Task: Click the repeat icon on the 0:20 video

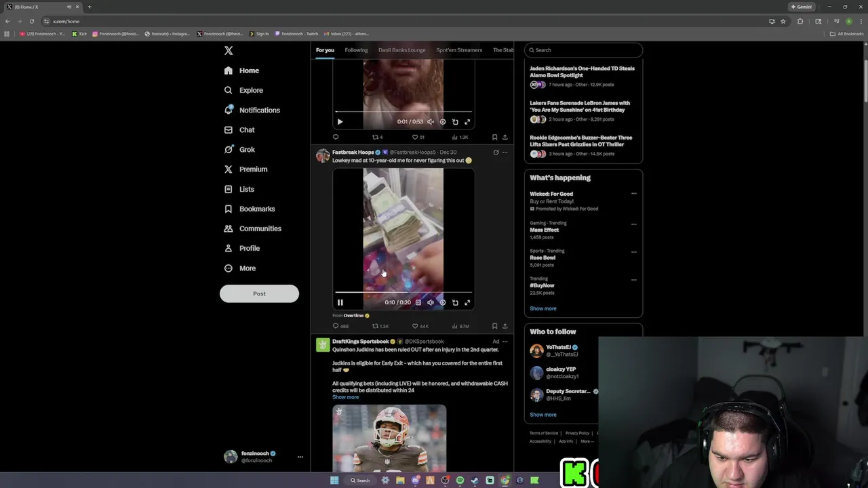Action: click(455, 302)
